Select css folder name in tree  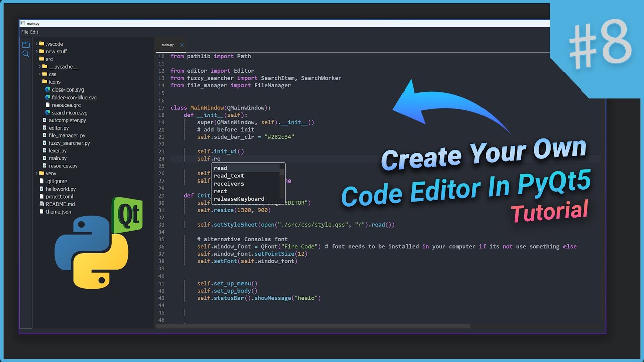click(53, 74)
